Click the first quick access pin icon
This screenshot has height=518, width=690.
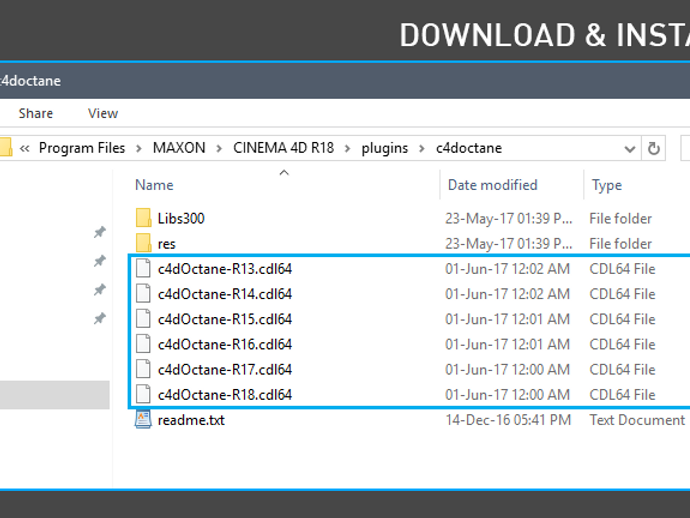(100, 232)
